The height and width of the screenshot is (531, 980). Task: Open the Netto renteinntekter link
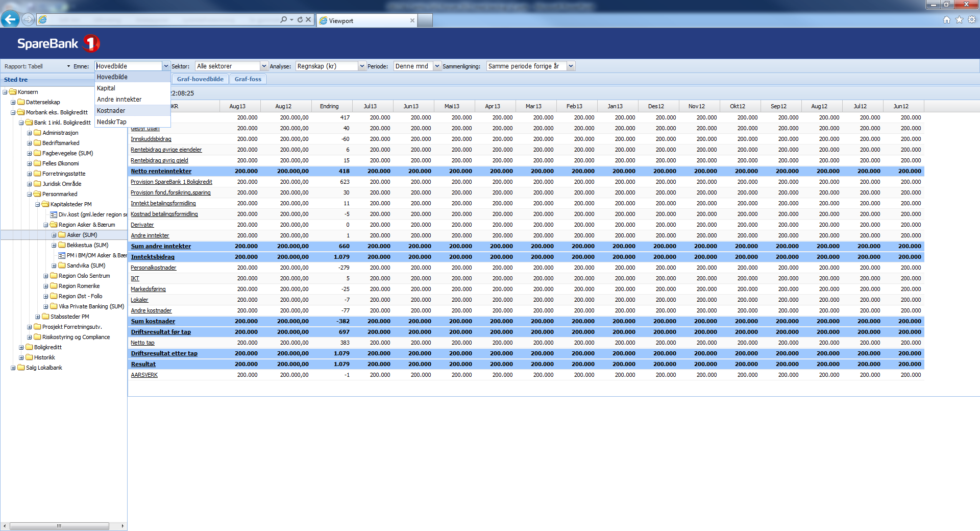pyautogui.click(x=161, y=171)
